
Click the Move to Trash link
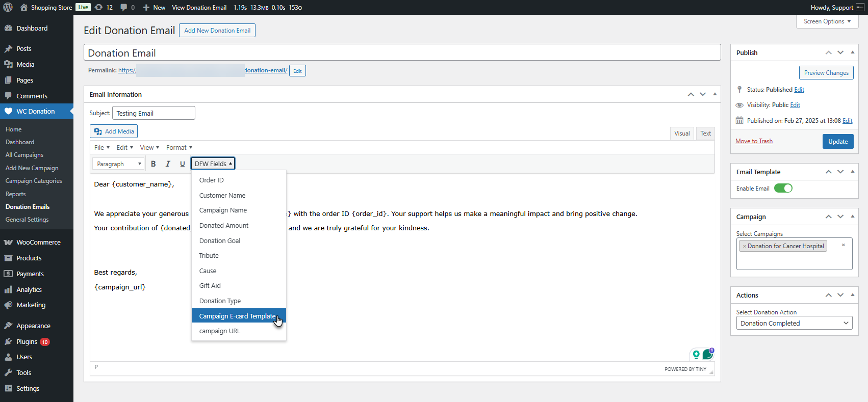[x=754, y=141]
